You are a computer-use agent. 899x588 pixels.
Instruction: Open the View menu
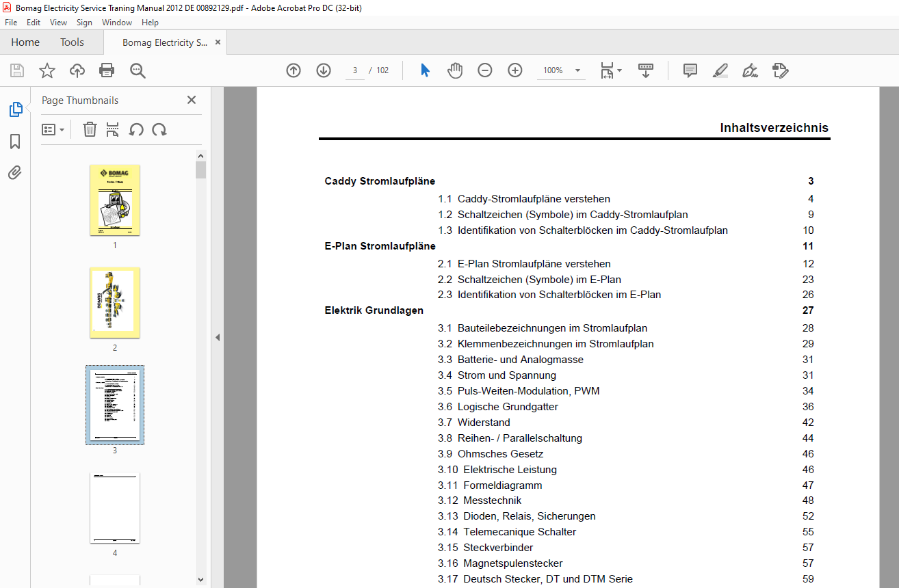(59, 23)
